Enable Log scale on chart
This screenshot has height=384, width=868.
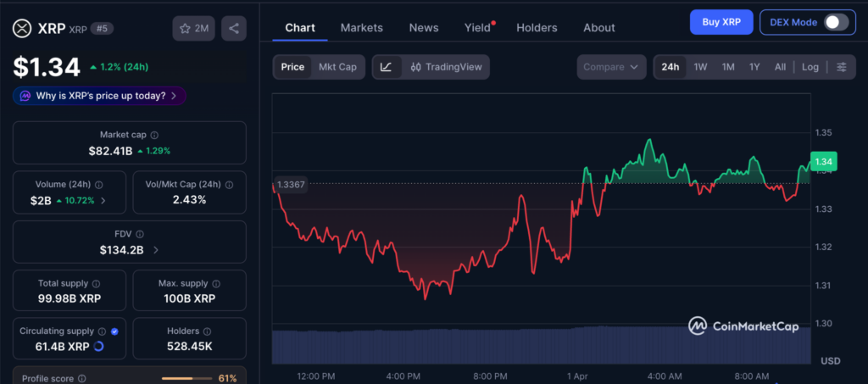pos(810,67)
